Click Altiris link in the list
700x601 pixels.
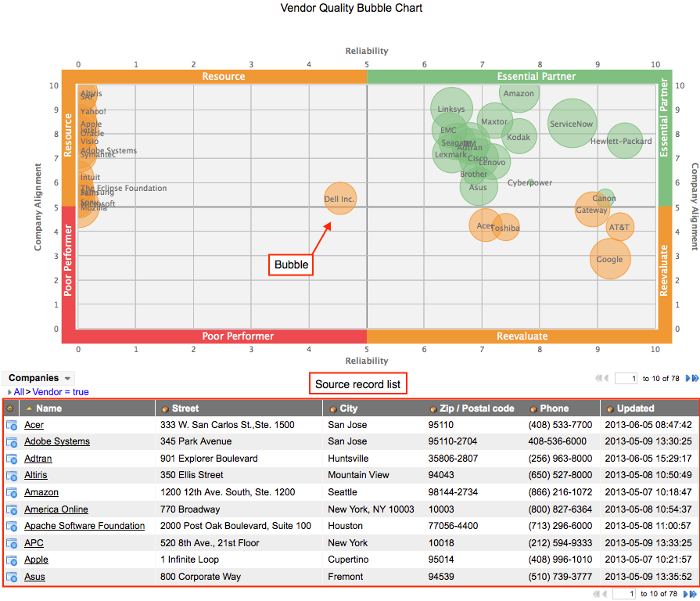36,475
